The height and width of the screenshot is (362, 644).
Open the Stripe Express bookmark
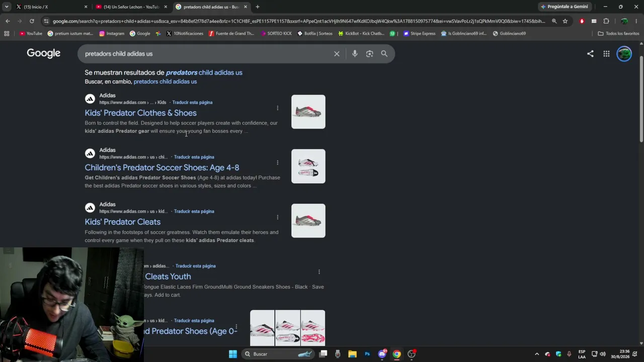point(420,34)
